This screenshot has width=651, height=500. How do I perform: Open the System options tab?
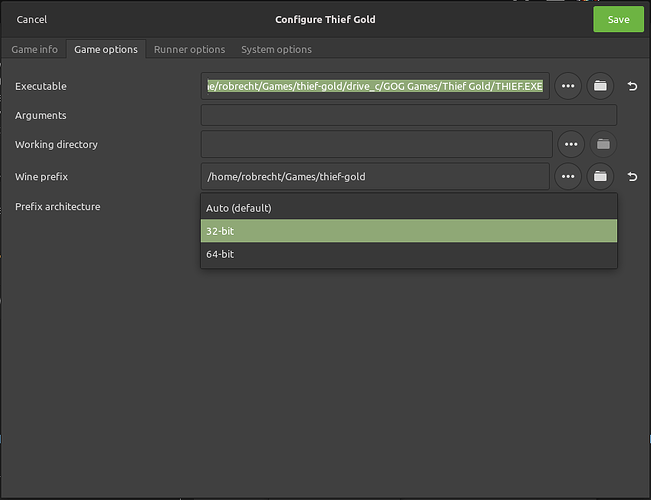tap(277, 49)
